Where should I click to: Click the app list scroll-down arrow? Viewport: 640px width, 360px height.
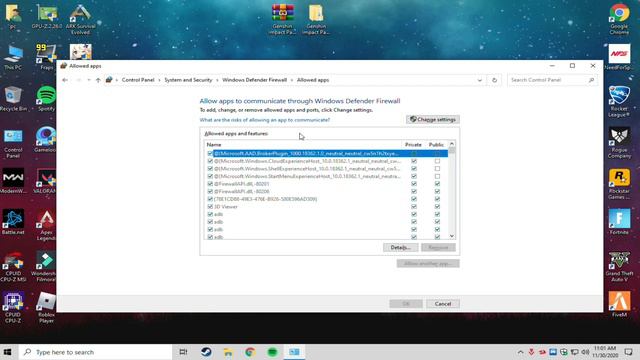451,236
